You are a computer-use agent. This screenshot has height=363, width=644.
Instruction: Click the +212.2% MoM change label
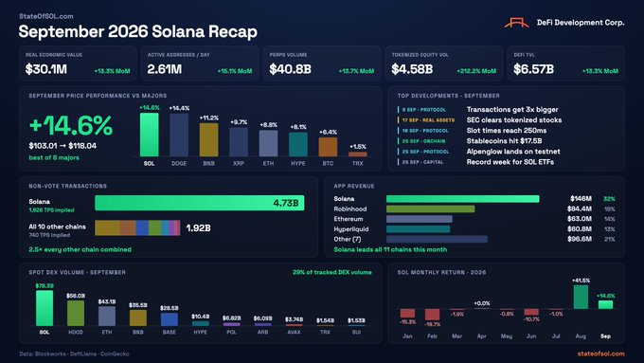(476, 71)
